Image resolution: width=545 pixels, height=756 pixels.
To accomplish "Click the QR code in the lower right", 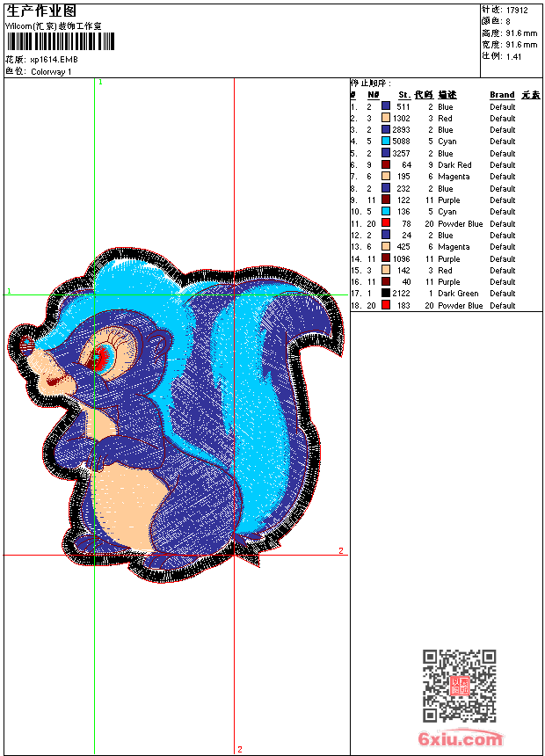I will click(x=460, y=685).
